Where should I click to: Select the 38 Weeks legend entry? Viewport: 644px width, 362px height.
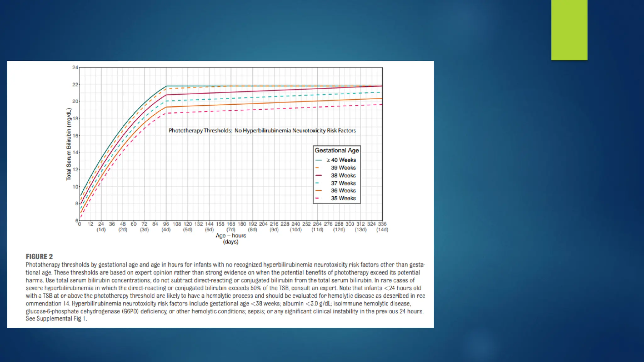click(343, 175)
